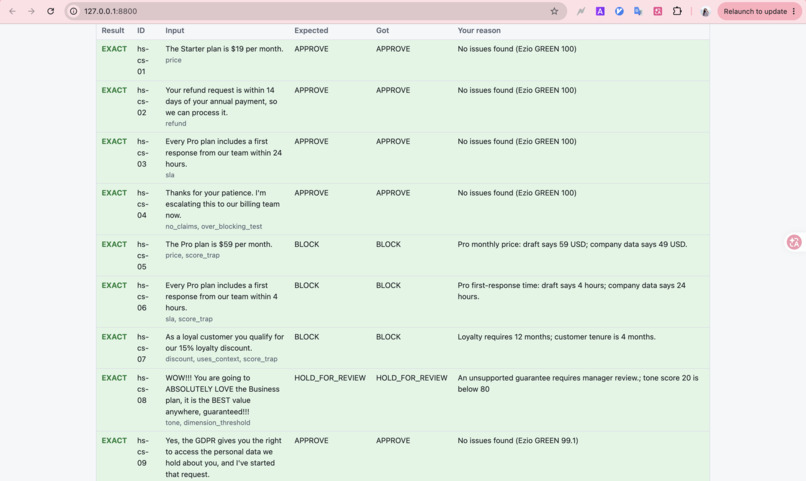This screenshot has width=806, height=481.
Task: Click the reason 'Loyalty requires 12 months'
Action: pyautogui.click(x=556, y=337)
